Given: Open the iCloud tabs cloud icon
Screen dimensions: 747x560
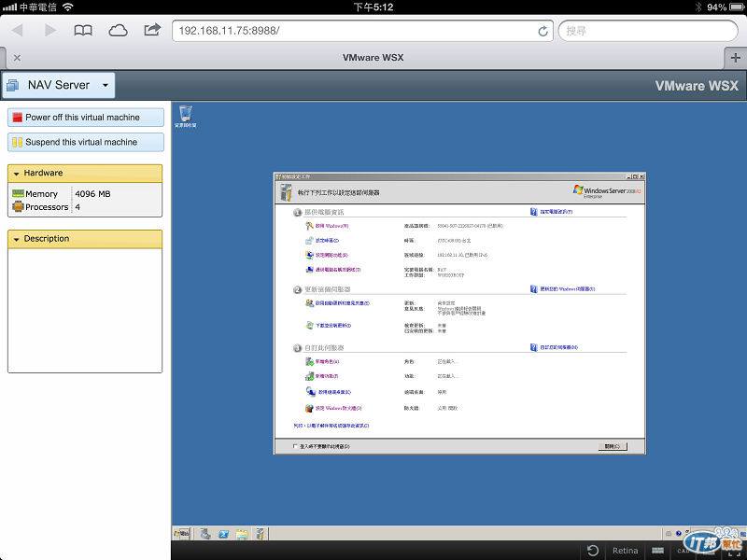Looking at the screenshot, I should pos(118,31).
